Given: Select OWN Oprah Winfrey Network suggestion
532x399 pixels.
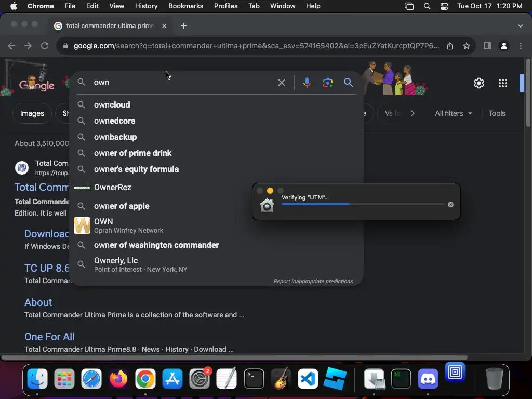Looking at the screenshot, I should pyautogui.click(x=216, y=225).
